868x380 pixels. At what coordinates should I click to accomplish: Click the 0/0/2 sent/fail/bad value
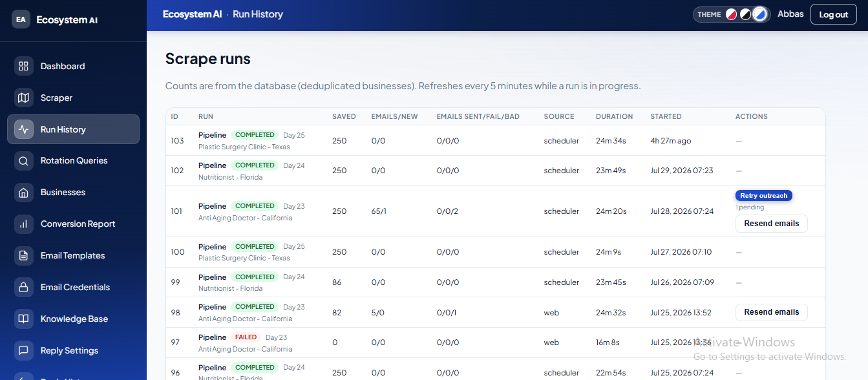click(x=447, y=211)
